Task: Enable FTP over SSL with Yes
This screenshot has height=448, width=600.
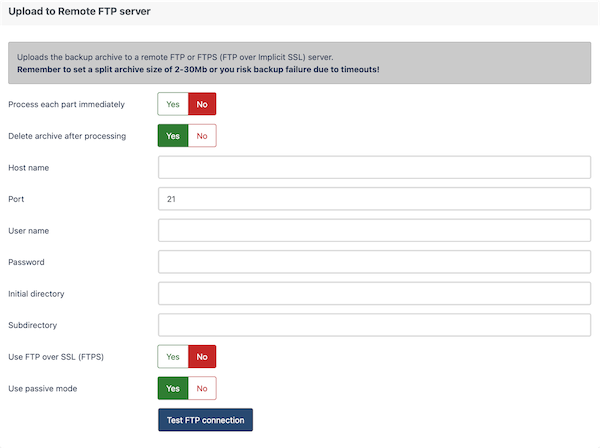Action: coord(173,357)
